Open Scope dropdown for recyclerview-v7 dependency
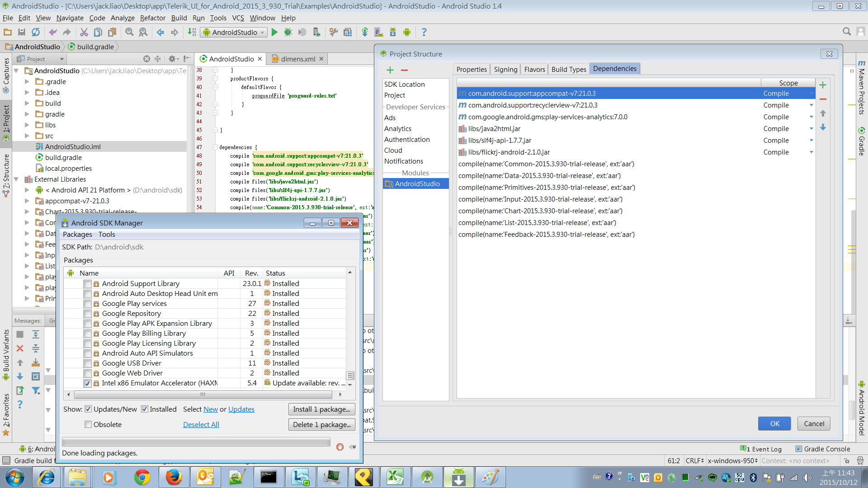 coord(811,105)
